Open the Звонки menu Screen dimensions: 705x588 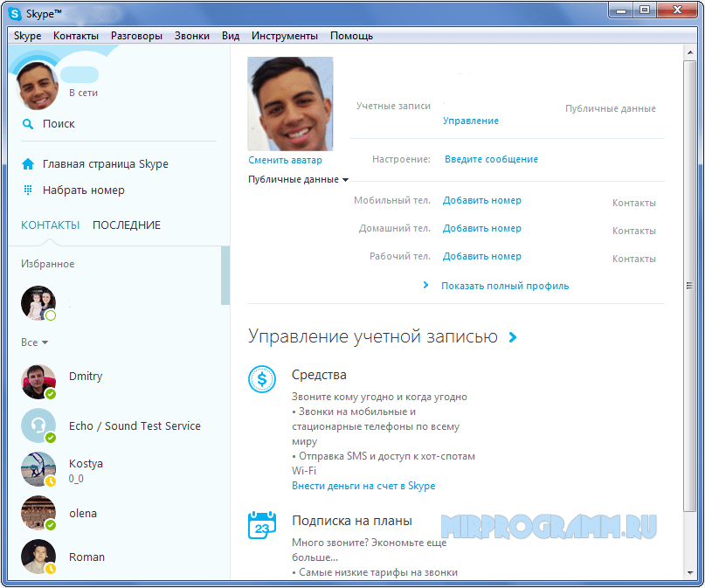pos(192,36)
